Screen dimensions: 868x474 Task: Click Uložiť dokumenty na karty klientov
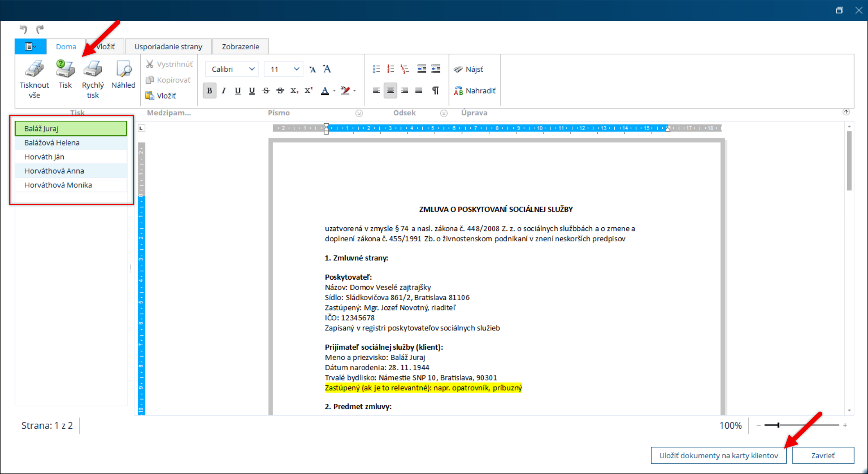pyautogui.click(x=718, y=455)
